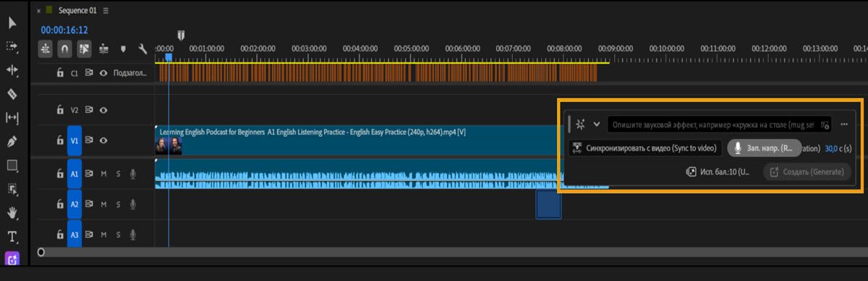Toggle Snap in timeline magnet button
The height and width of the screenshot is (281, 868).
[64, 49]
